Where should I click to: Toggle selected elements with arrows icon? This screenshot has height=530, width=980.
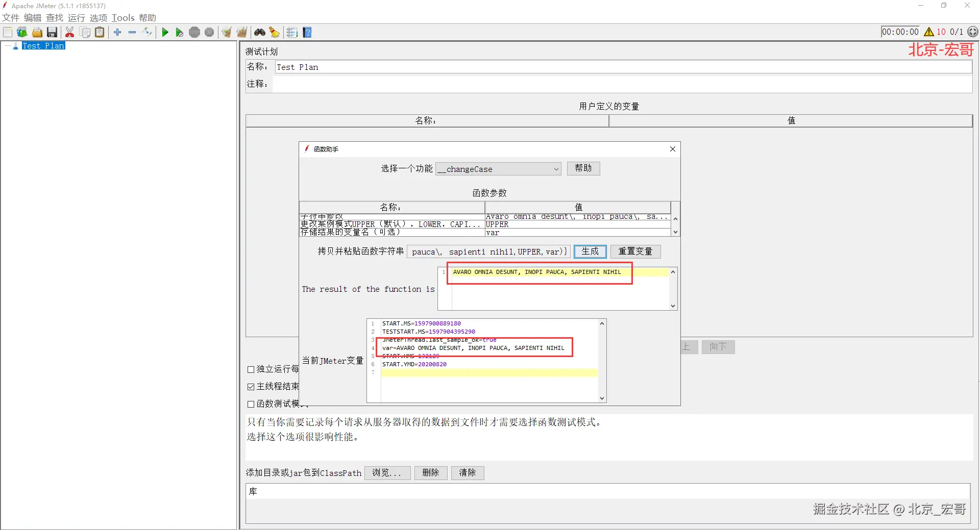click(x=147, y=32)
